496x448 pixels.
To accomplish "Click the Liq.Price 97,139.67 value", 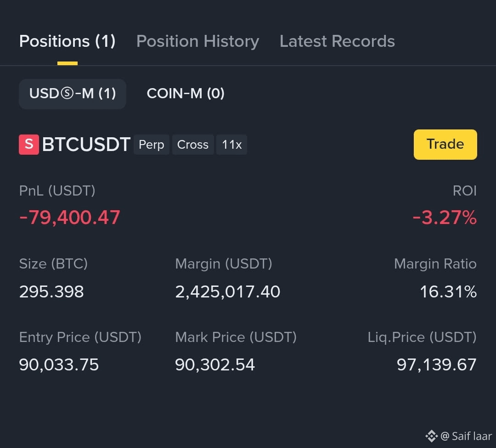I will (437, 364).
